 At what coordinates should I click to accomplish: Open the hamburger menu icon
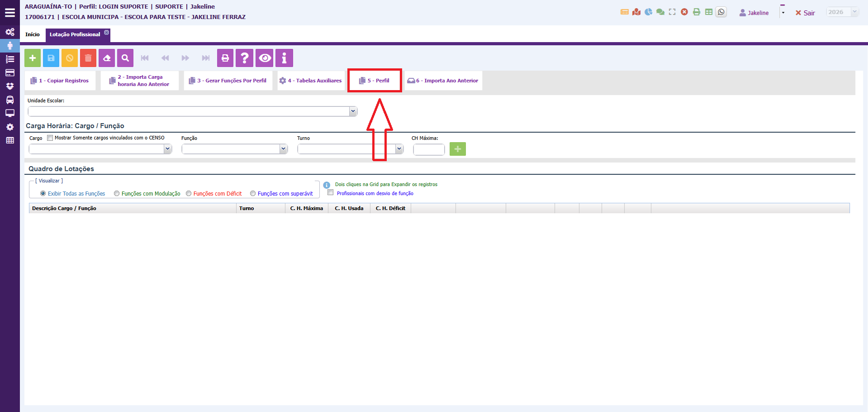click(9, 13)
